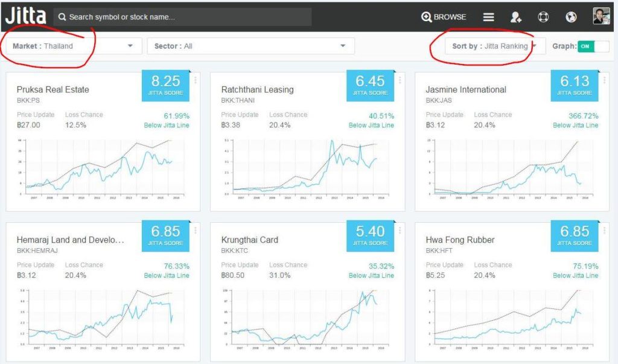Click the search magnifier icon

(x=62, y=17)
